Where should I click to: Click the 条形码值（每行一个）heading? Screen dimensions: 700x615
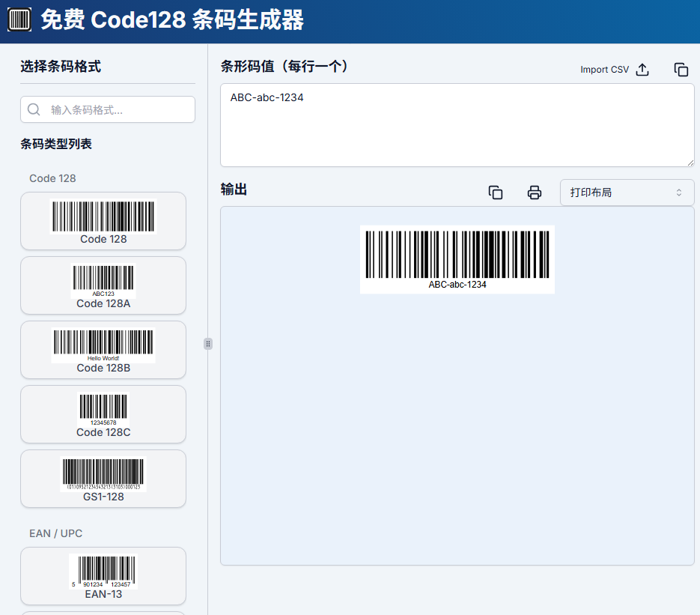tap(284, 67)
